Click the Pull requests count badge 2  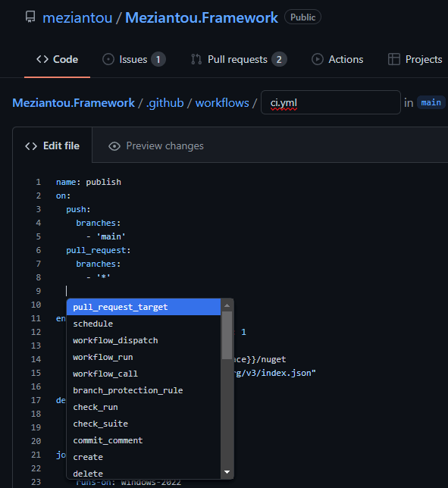tap(279, 59)
